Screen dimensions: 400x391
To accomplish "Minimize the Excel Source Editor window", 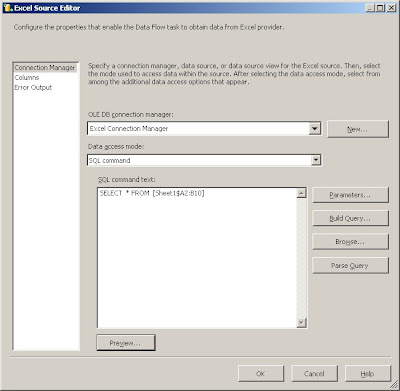I will click(x=370, y=8).
